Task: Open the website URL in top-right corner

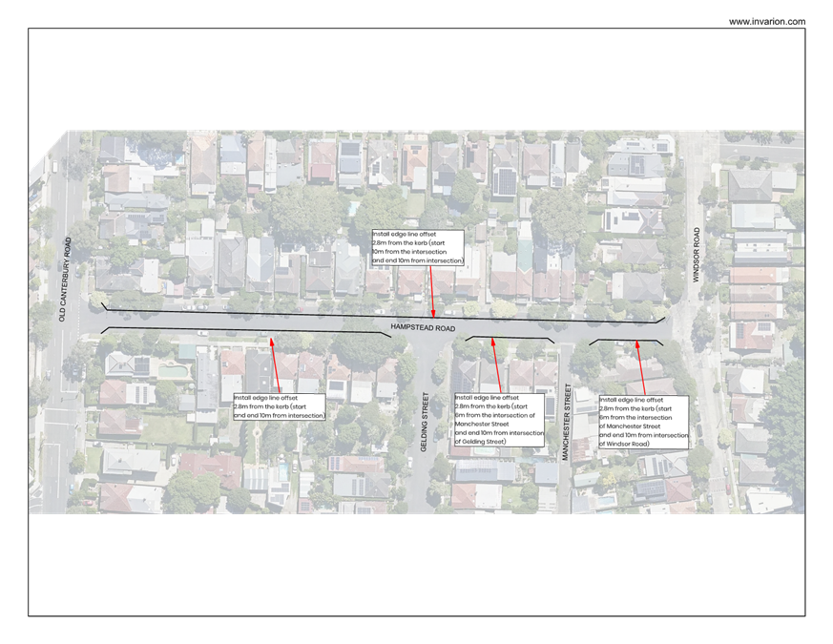Action: point(767,21)
